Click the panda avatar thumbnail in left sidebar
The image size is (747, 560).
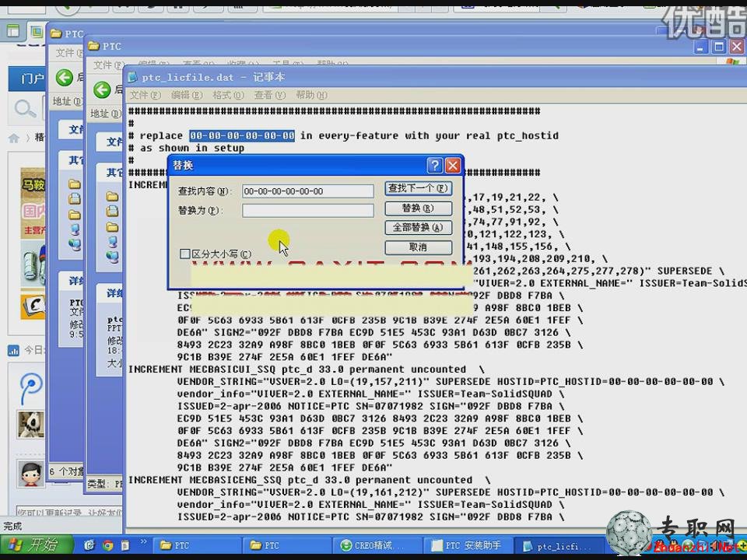pos(31,425)
